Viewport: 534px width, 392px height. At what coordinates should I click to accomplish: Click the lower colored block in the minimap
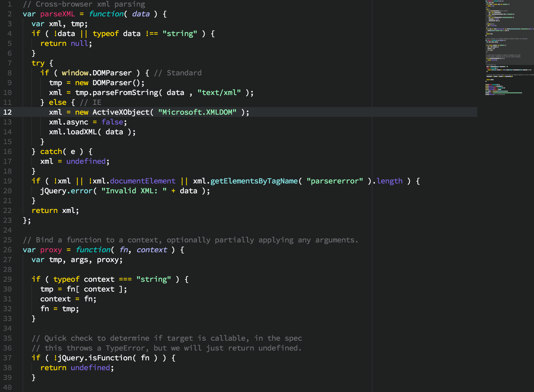pyautogui.click(x=497, y=90)
